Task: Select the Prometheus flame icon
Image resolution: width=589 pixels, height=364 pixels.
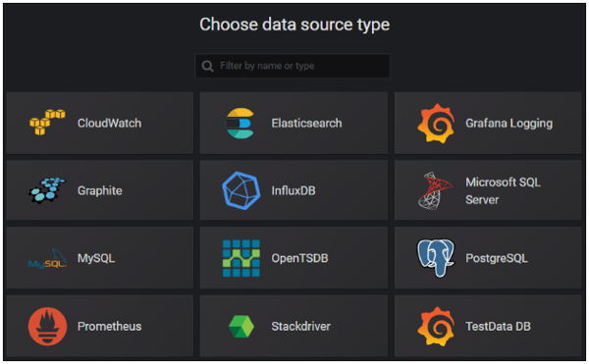Action: [47, 326]
